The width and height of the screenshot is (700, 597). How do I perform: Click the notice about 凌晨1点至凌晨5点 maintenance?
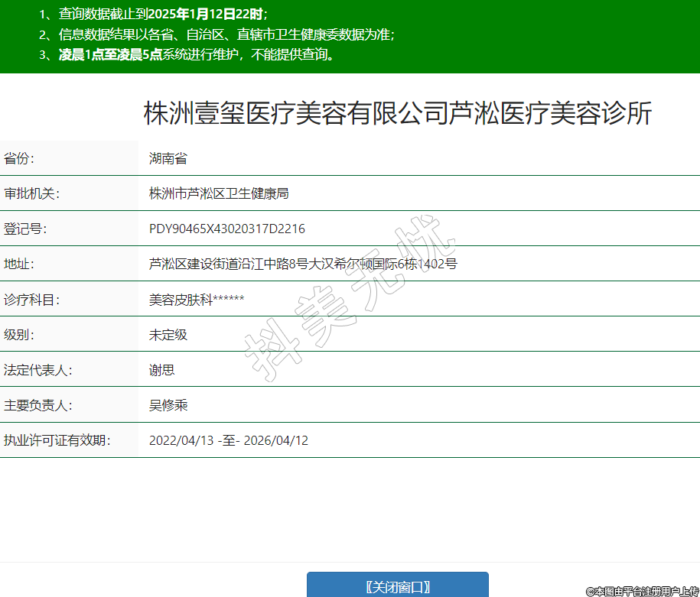click(197, 55)
